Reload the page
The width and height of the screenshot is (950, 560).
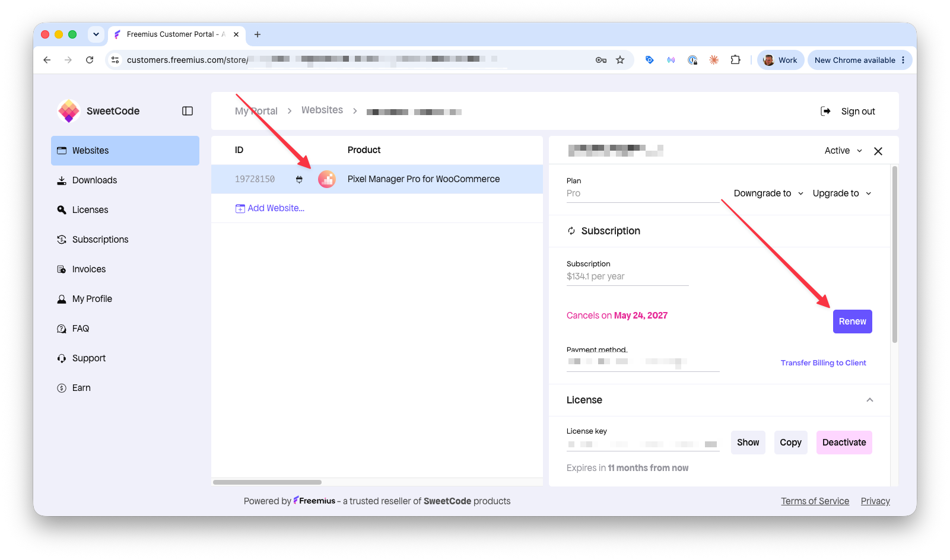pos(90,60)
